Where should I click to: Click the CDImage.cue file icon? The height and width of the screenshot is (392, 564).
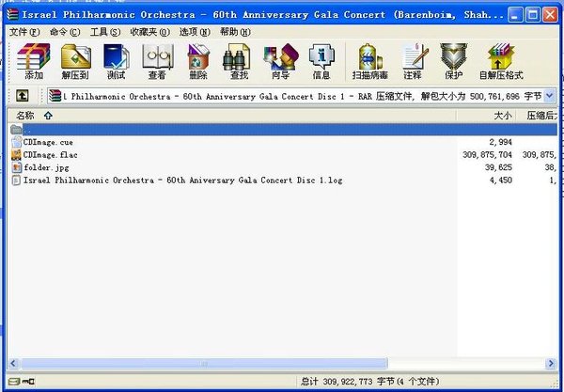17,142
